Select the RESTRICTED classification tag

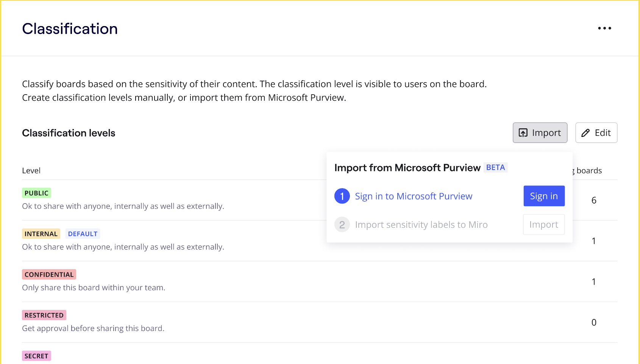point(44,315)
